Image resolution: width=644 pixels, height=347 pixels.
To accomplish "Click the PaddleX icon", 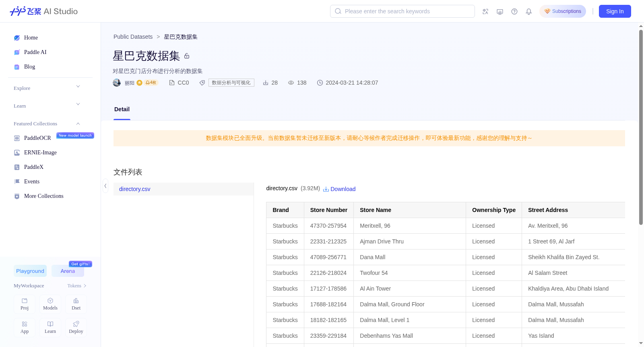I will click(x=17, y=167).
